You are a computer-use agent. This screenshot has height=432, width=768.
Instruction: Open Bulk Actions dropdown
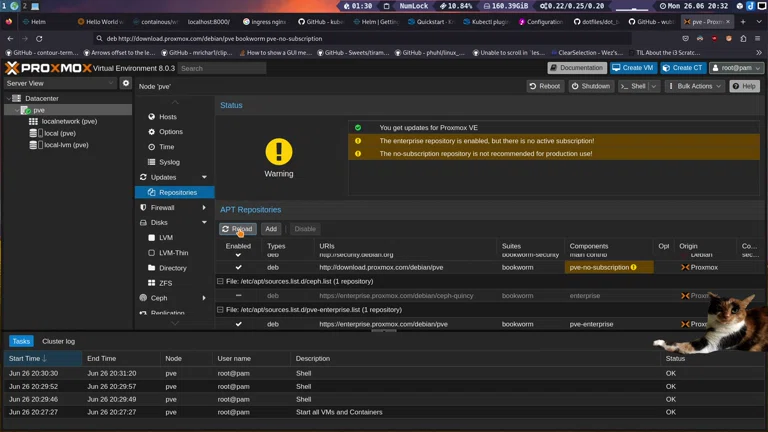(695, 86)
